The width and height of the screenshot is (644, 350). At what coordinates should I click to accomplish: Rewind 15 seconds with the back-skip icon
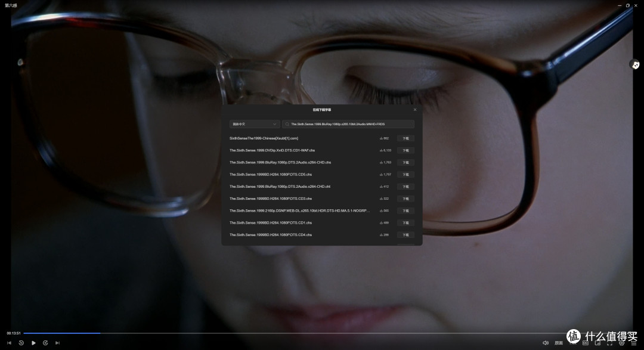tap(21, 343)
